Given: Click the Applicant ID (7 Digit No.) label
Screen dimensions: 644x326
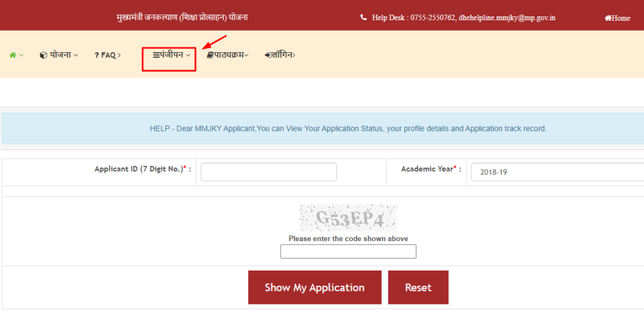Looking at the screenshot, I should pos(143,169).
